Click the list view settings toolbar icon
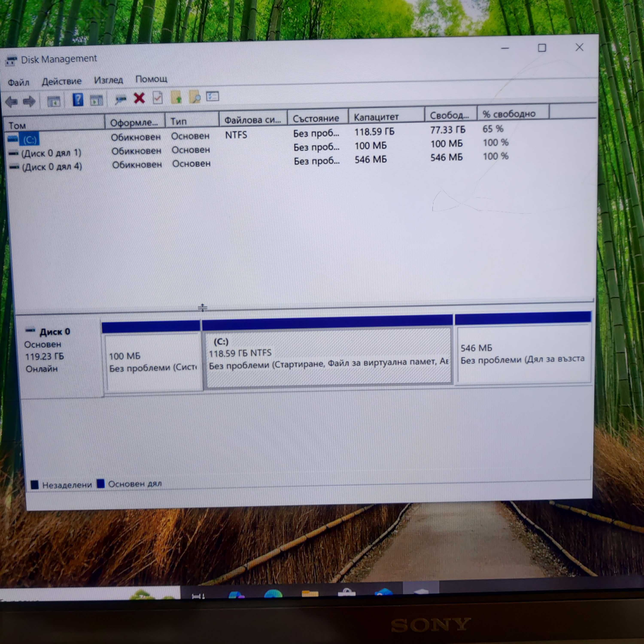 pyautogui.click(x=212, y=96)
